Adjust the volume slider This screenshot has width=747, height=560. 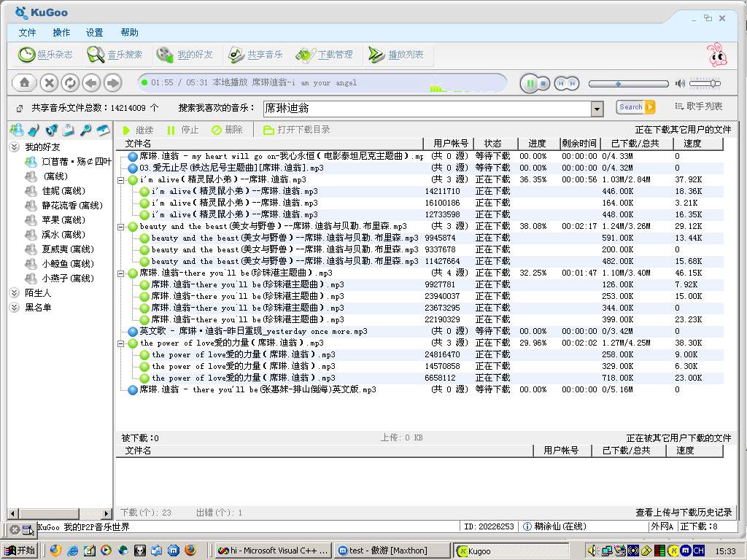click(705, 84)
